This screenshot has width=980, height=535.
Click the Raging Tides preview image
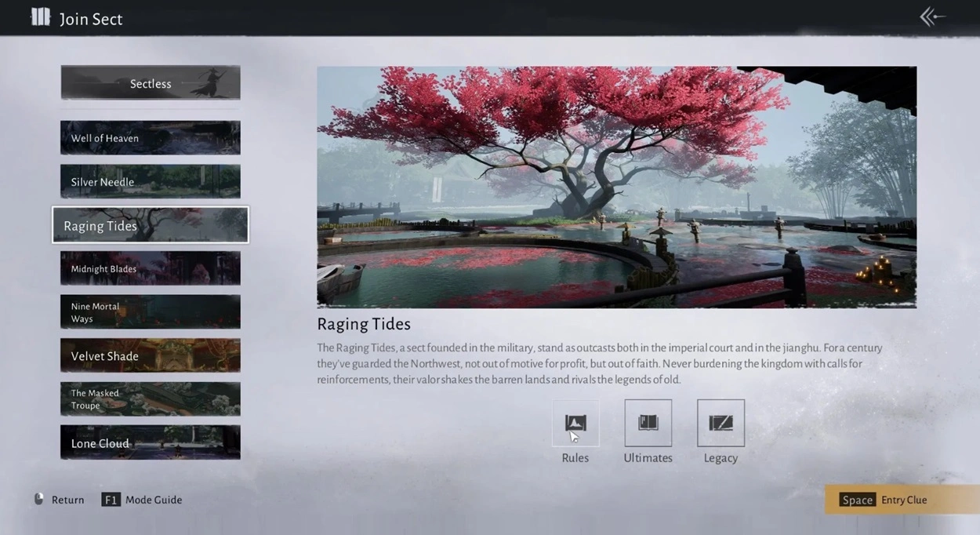tap(616, 187)
